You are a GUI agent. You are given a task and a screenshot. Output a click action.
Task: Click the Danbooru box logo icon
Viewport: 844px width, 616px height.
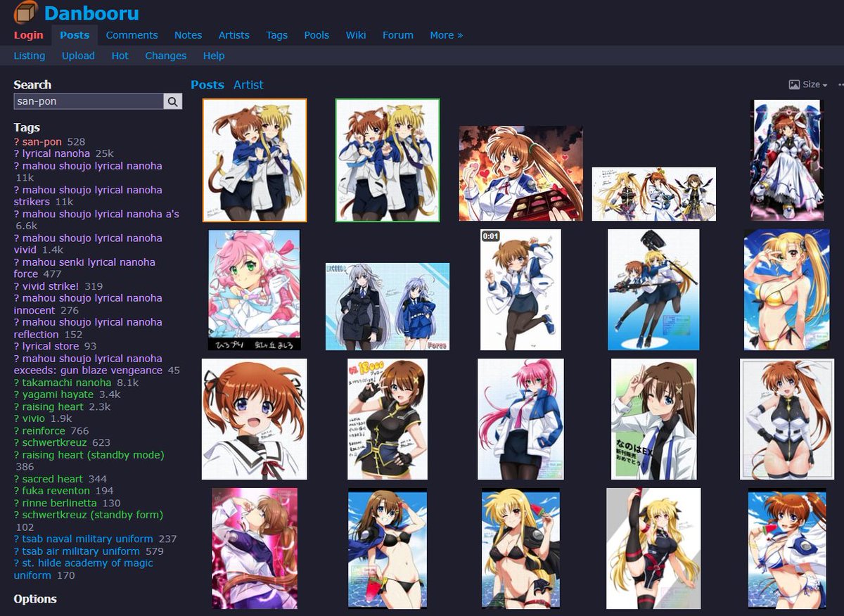pyautogui.click(x=26, y=13)
